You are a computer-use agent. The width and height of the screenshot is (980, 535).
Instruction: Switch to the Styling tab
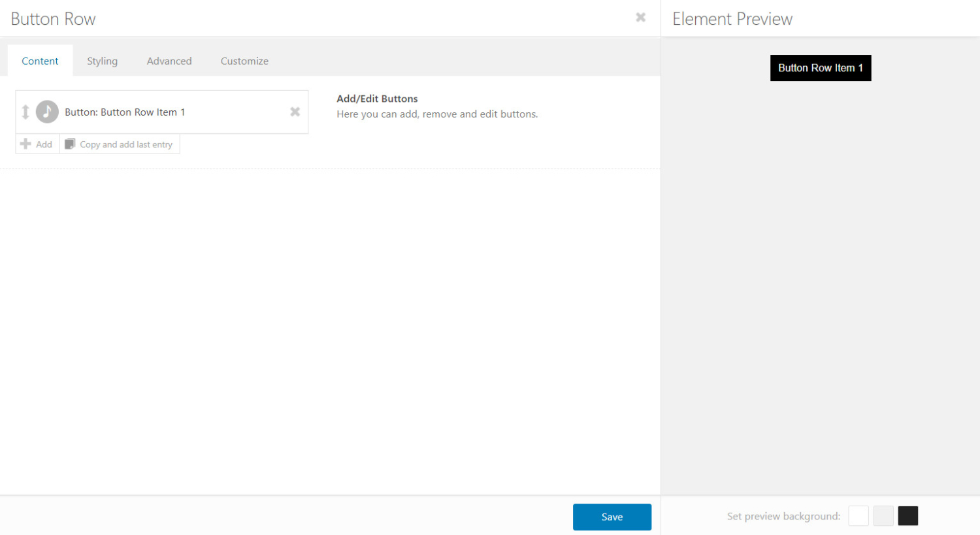click(x=103, y=61)
